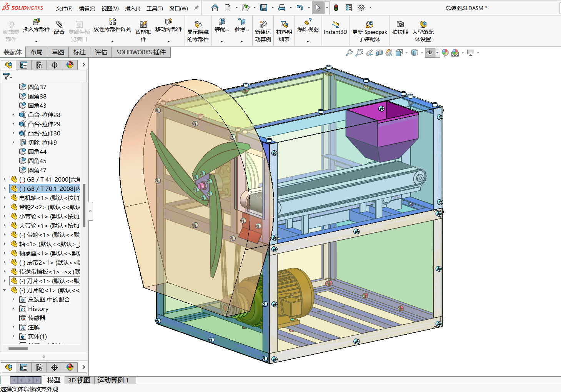Expand the 电机轴<1> component
The height and width of the screenshot is (392, 561).
5,198
